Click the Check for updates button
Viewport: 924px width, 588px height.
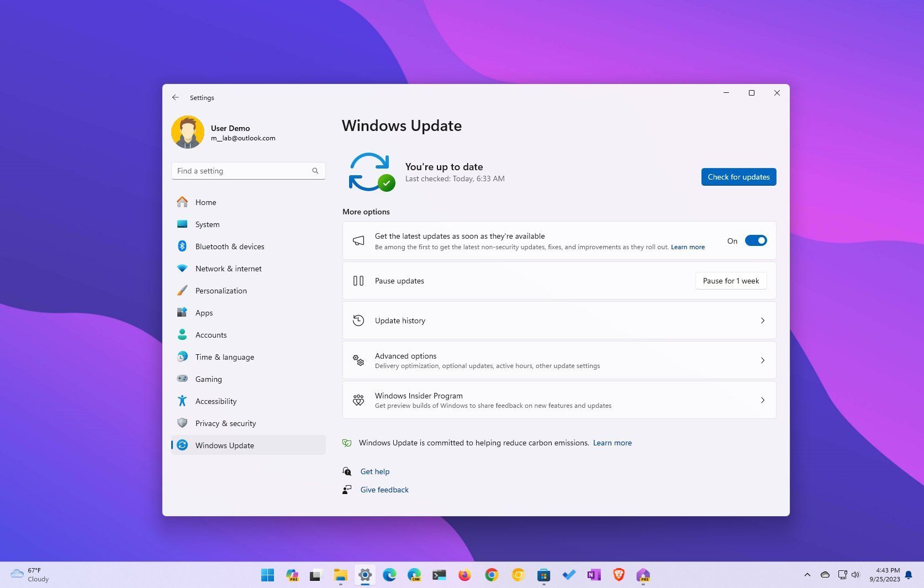click(x=739, y=177)
